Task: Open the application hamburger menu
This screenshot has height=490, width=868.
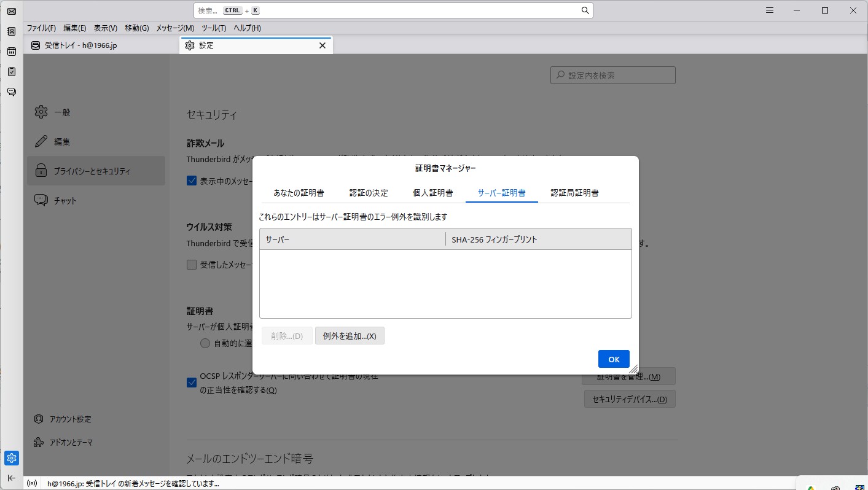Action: [x=769, y=10]
